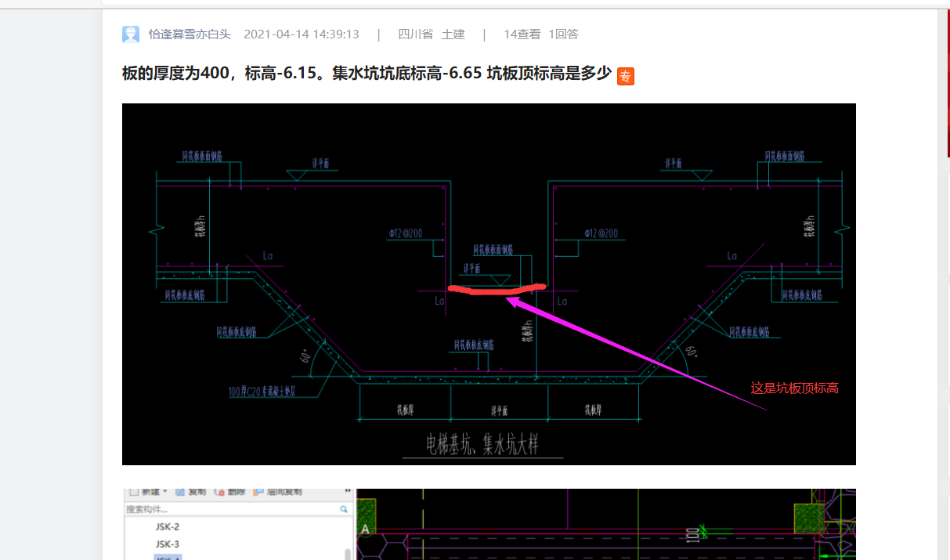Click the post timestamp 2021-04-14 14:39:13

302,34
